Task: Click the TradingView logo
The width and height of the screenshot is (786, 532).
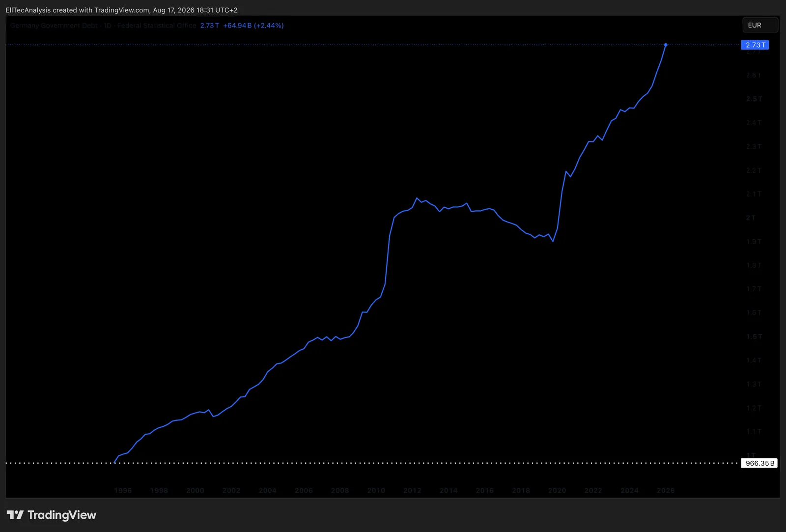Action: (x=52, y=515)
